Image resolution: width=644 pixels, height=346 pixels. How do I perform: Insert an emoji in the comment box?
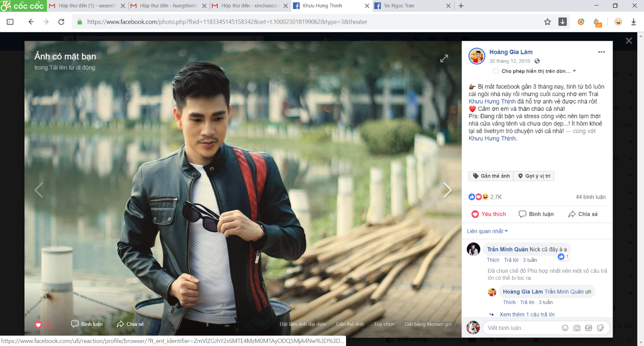pos(565,328)
